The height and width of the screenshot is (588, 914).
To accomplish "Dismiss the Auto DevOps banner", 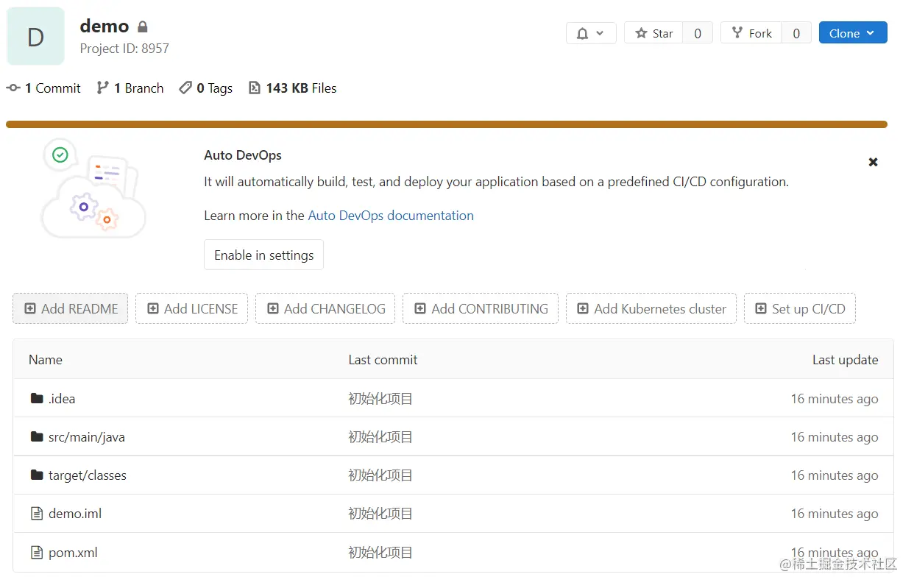I will (x=873, y=162).
